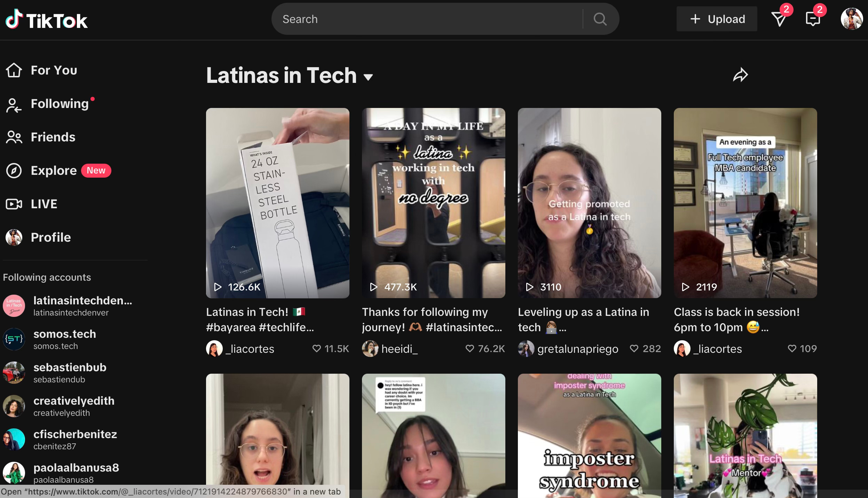868x498 pixels.
Task: Open the Profile page
Action: pos(51,237)
